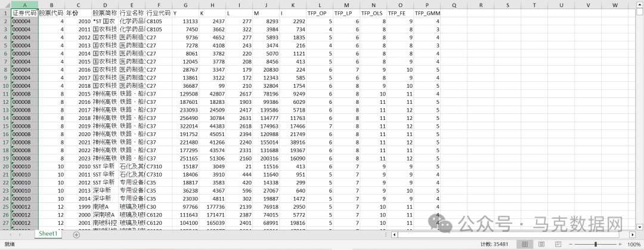The height and width of the screenshot is (250, 644).
Task: Select the 股票代码 header cell
Action: [x=52, y=13]
